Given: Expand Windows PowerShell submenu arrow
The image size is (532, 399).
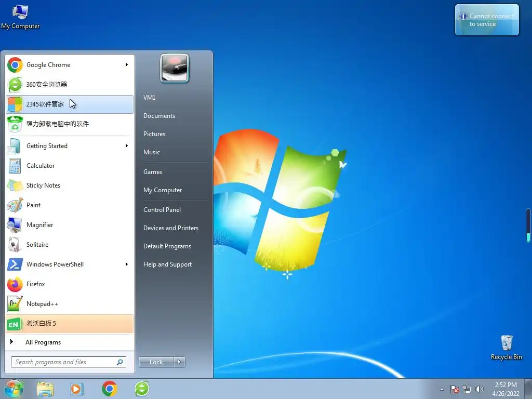Looking at the screenshot, I should 127,264.
